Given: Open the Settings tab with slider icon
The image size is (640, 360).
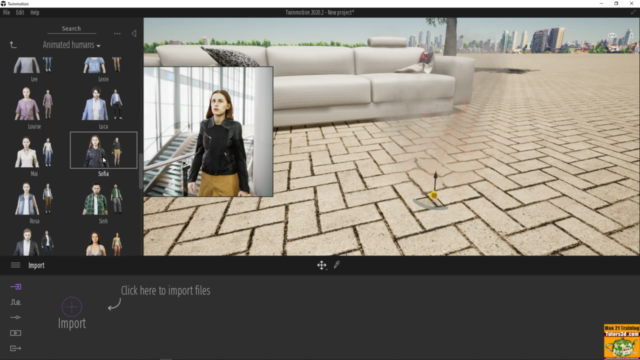Looking at the screenshot, I should pyautogui.click(x=16, y=318).
